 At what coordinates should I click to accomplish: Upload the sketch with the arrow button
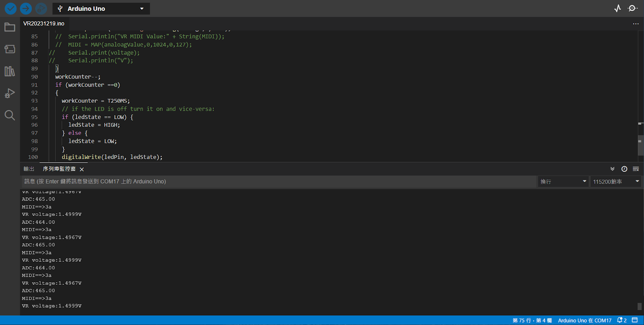pyautogui.click(x=26, y=8)
